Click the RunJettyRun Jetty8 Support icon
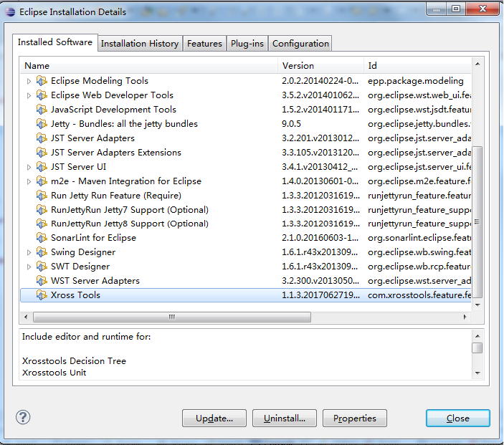 pyautogui.click(x=42, y=224)
